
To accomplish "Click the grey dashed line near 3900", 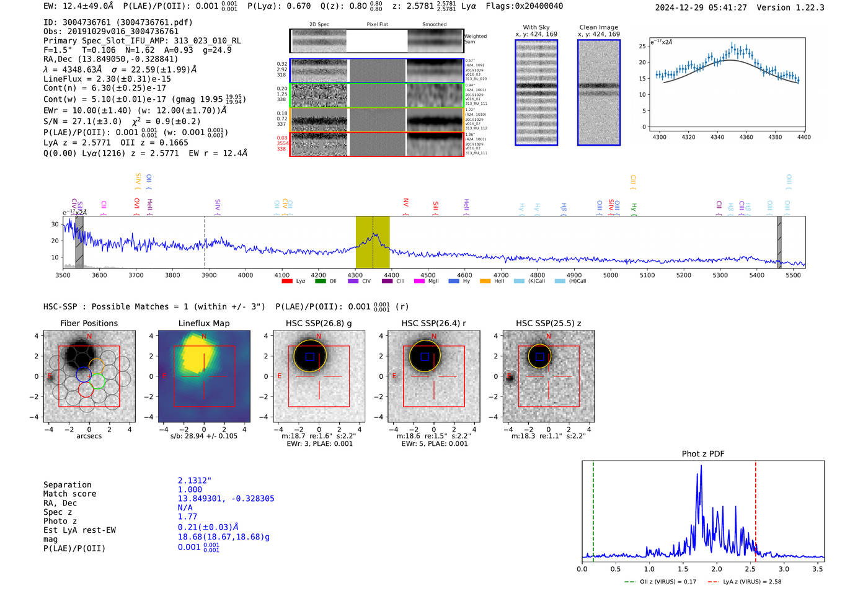I will pyautogui.click(x=205, y=242).
